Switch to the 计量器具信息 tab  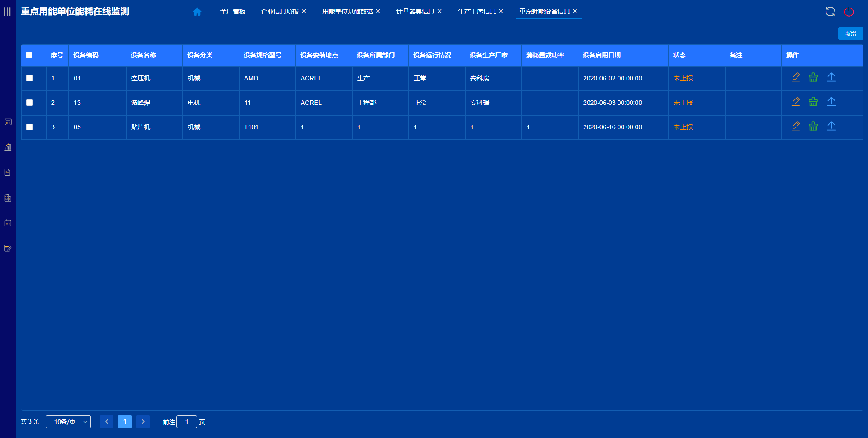tap(415, 11)
